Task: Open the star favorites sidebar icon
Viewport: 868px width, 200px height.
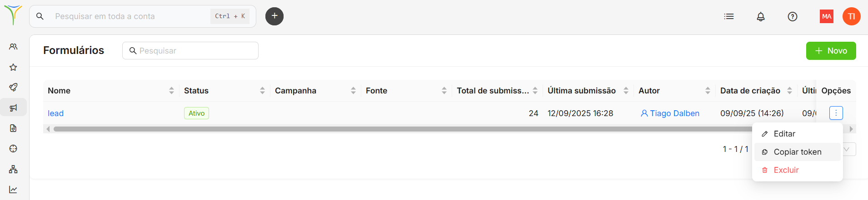Action: tap(13, 67)
